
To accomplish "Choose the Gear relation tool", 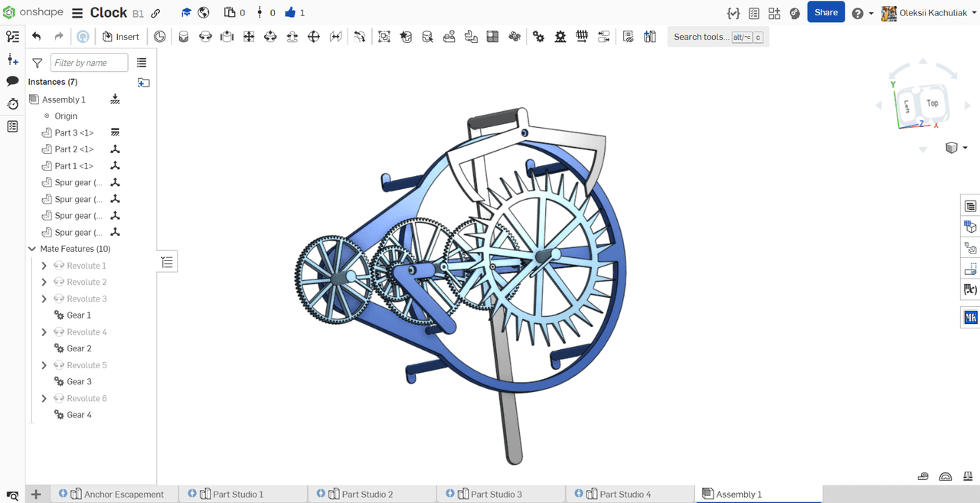I will 538,37.
